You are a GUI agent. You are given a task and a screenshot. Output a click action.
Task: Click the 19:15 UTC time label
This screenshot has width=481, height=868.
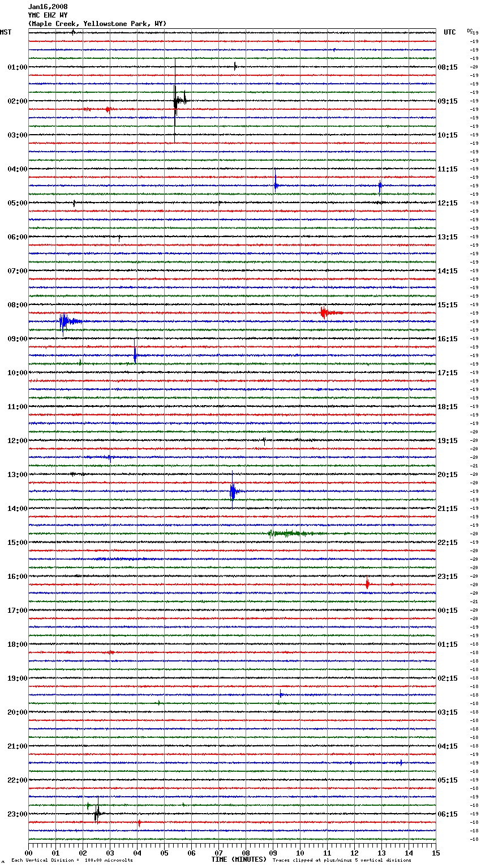pos(448,441)
